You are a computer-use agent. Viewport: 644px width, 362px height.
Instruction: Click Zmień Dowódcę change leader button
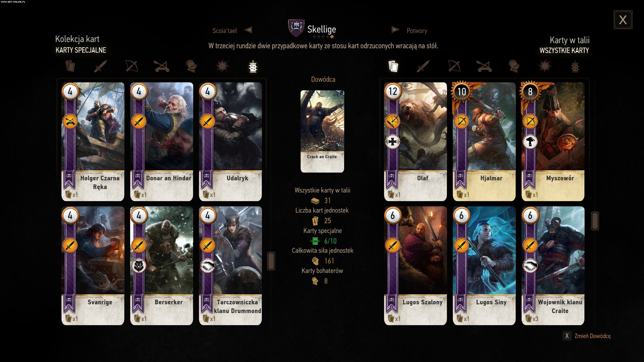coord(587,336)
